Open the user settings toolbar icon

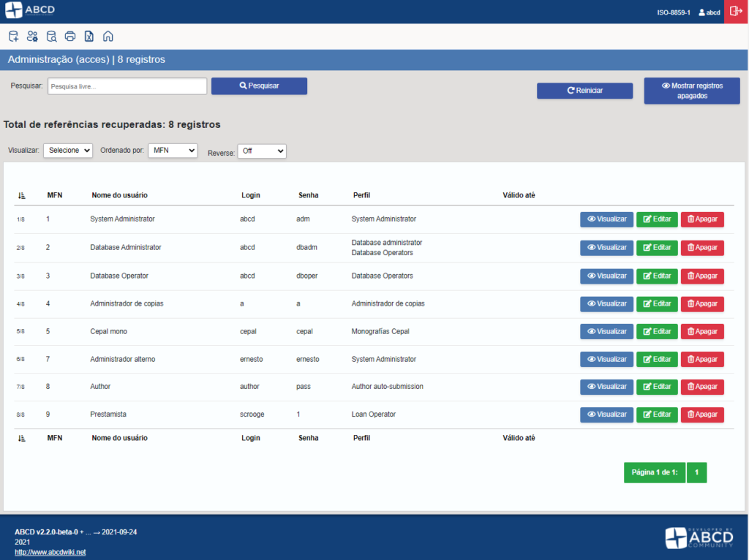tap(32, 37)
